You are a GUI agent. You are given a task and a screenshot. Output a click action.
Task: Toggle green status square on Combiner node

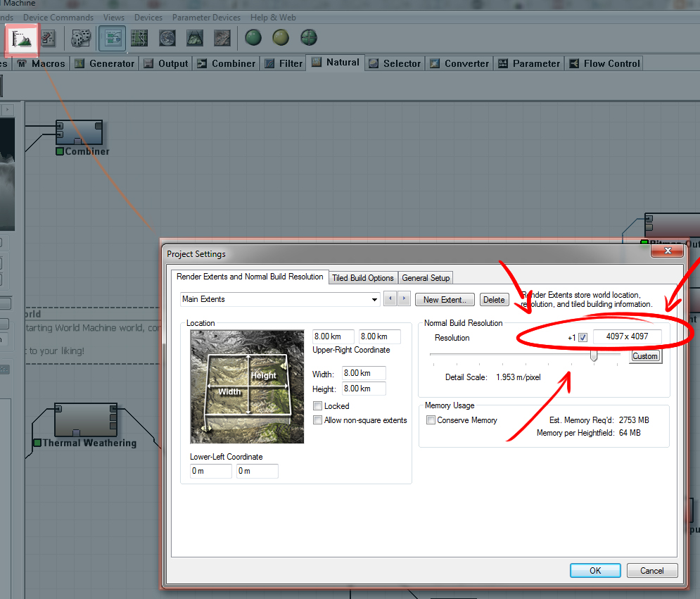click(59, 151)
